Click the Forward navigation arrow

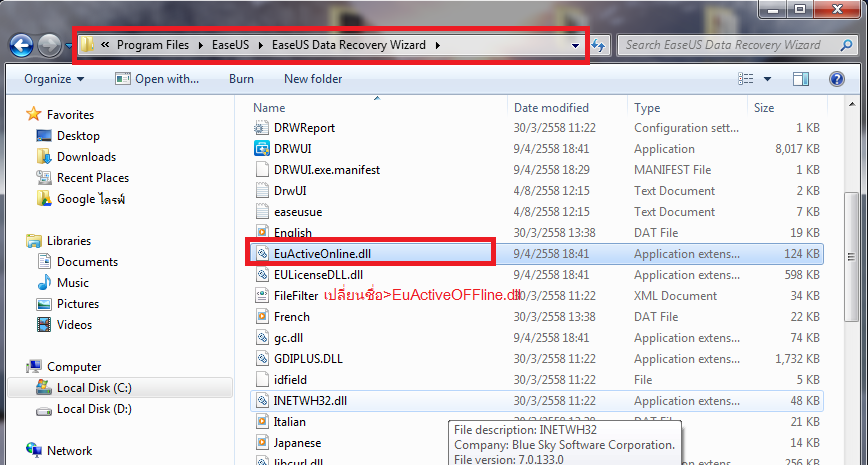coord(49,45)
